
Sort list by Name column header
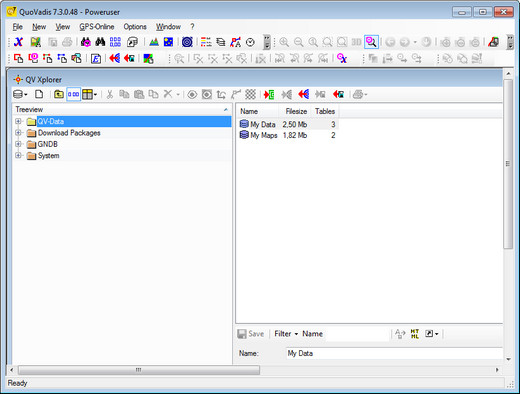[257, 111]
